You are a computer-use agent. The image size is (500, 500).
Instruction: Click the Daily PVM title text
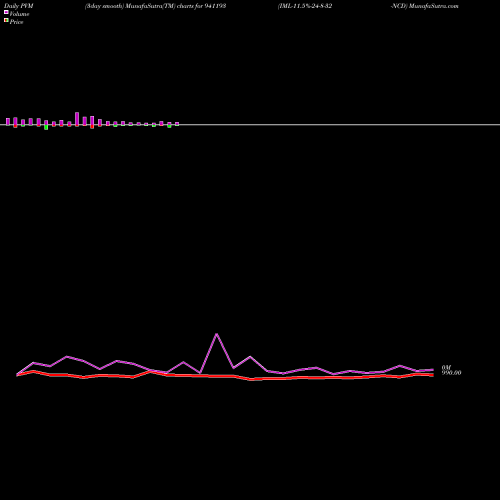coord(19,6)
